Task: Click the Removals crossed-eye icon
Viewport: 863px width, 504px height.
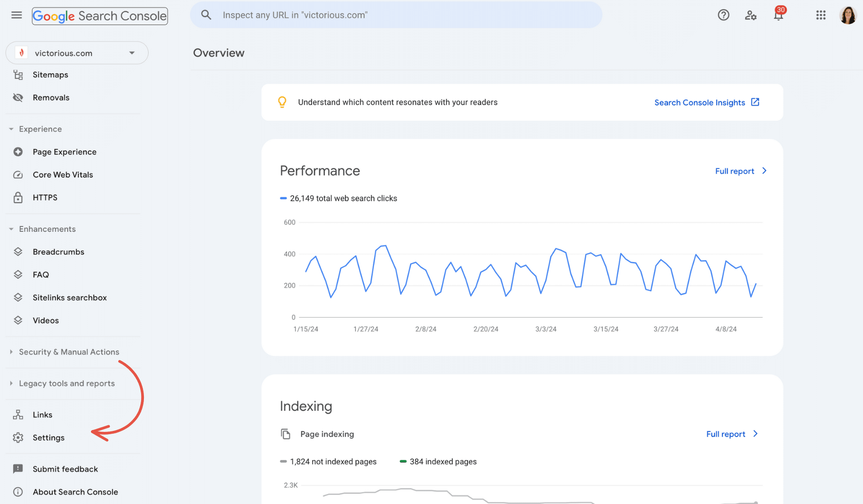Action: pos(18,97)
